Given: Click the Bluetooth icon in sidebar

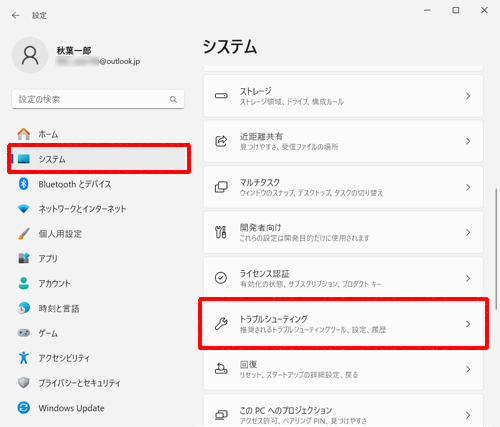Looking at the screenshot, I should click(x=24, y=184).
